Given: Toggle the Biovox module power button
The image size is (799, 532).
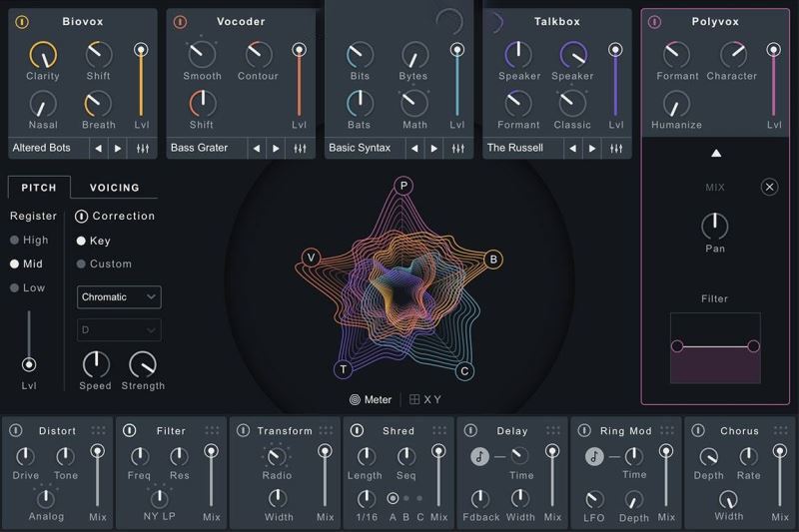Looking at the screenshot, I should pyautogui.click(x=22, y=22).
